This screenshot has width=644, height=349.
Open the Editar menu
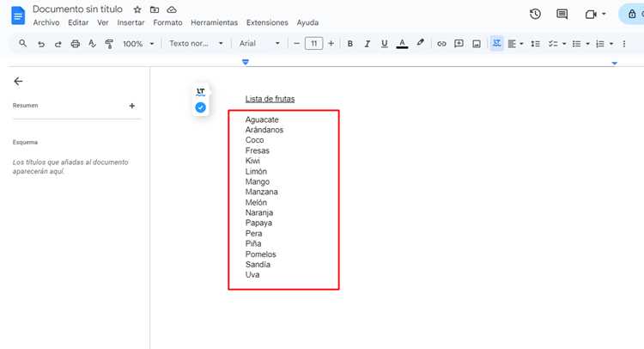(x=78, y=22)
